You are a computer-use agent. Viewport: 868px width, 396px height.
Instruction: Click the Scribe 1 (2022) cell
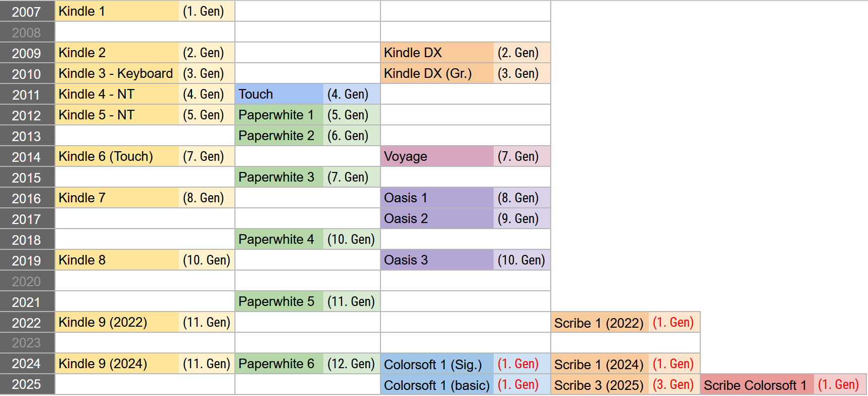click(x=599, y=323)
